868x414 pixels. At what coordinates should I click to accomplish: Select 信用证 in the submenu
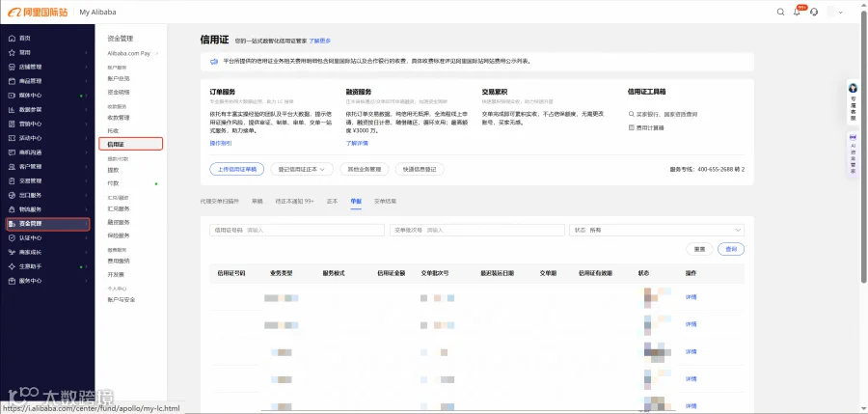131,144
